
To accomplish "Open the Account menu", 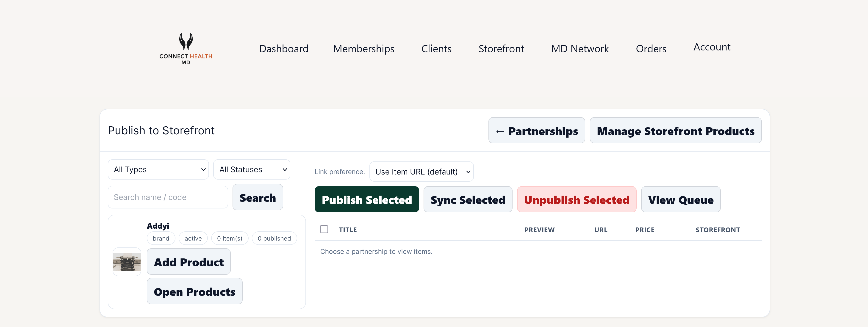I will coord(711,47).
